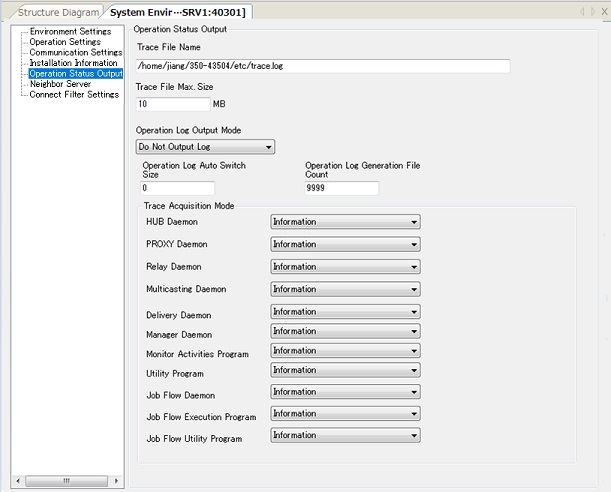Click the Trace File Name input field
611x492 pixels.
point(322,66)
